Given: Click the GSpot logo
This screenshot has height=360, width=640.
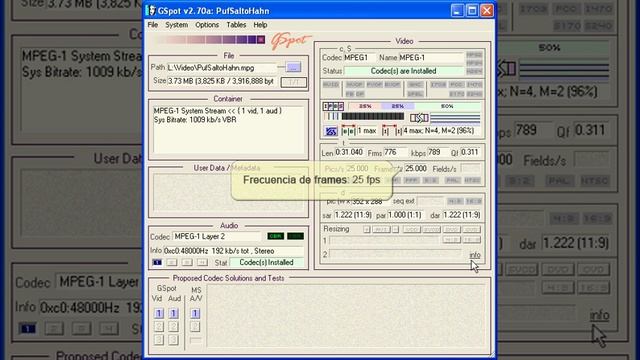Looking at the screenshot, I should click(290, 41).
